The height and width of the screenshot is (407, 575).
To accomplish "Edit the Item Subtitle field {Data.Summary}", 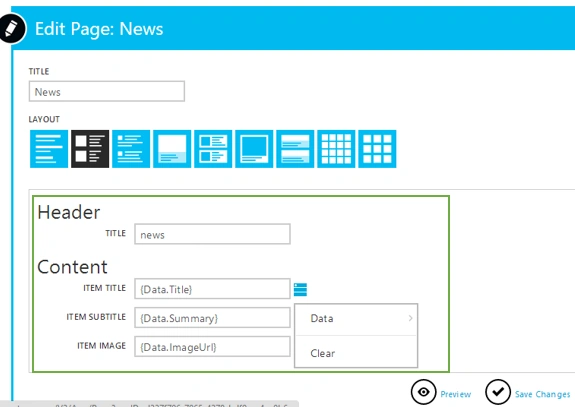I will tap(212, 318).
